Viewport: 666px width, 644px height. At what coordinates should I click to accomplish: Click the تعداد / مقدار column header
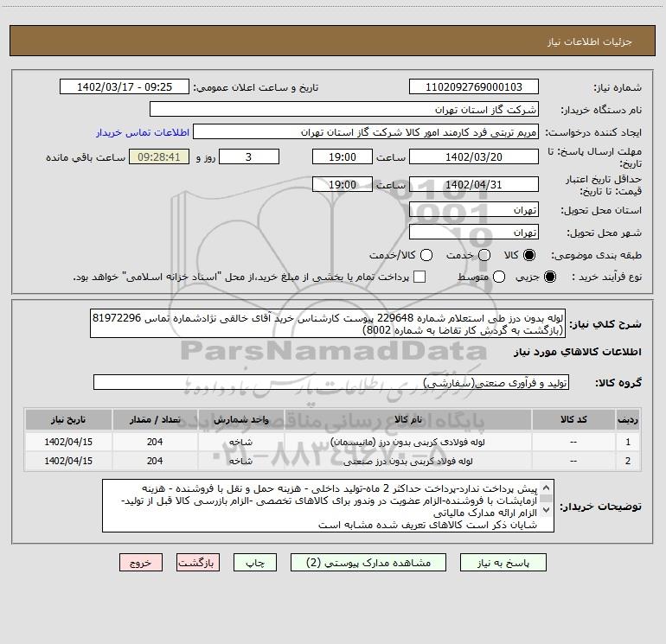[155, 419]
